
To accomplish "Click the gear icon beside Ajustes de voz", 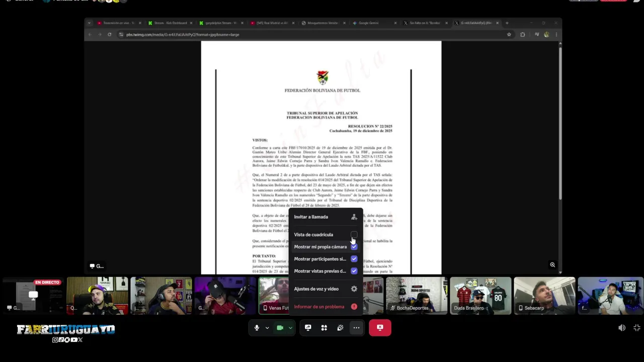I will [x=354, y=289].
